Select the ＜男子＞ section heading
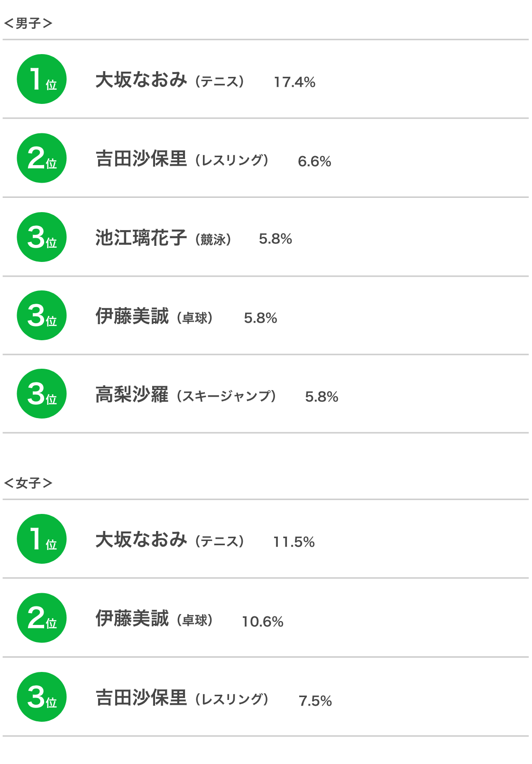The width and height of the screenshot is (532, 764). click(28, 23)
